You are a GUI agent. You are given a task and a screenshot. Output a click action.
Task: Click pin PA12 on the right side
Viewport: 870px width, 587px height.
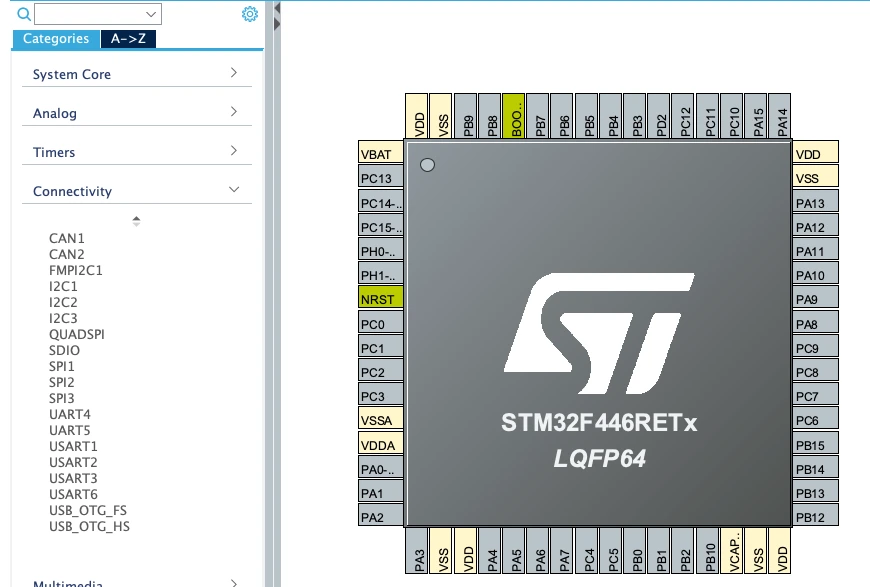(x=816, y=227)
